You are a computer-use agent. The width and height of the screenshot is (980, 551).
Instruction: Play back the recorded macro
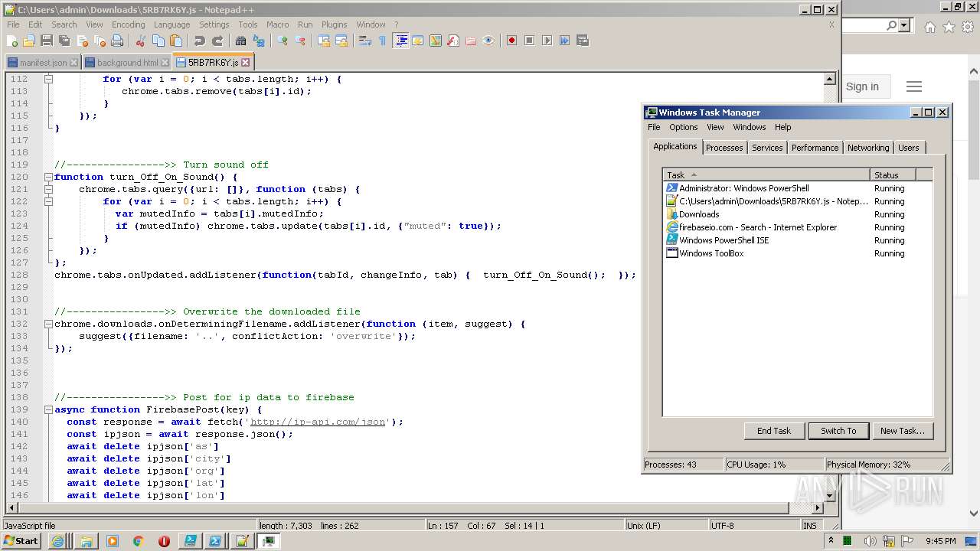coord(547,41)
